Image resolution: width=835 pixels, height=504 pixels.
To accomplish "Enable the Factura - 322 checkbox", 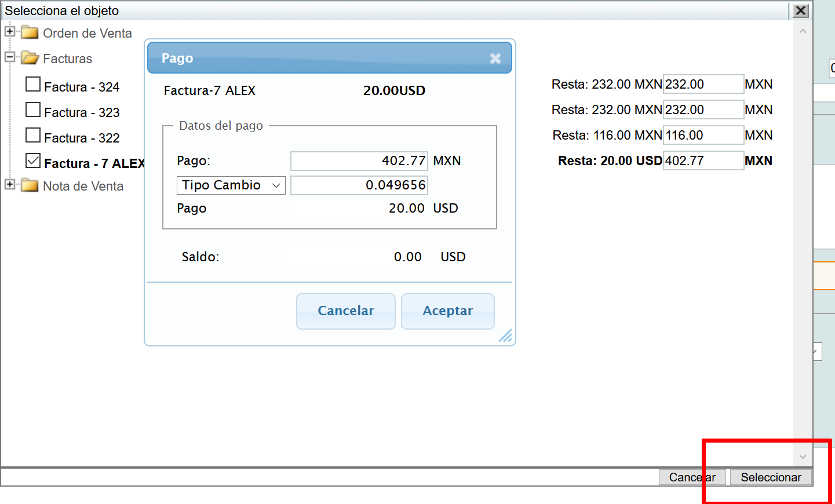I will click(x=33, y=136).
